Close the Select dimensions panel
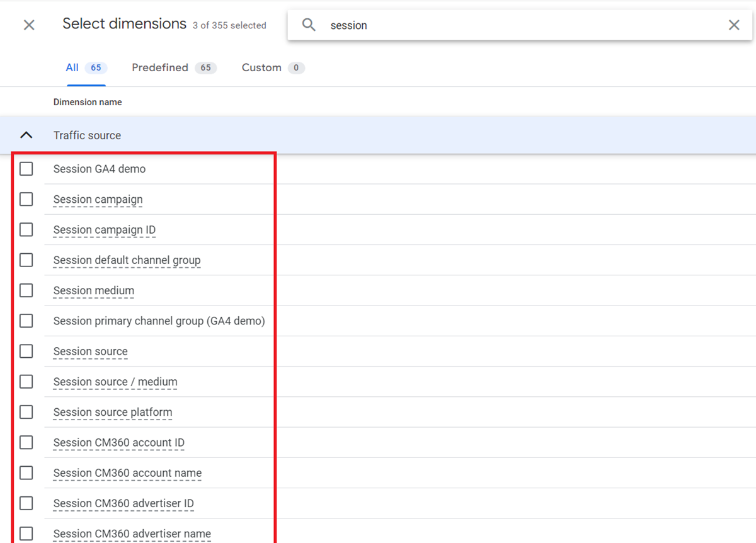The width and height of the screenshot is (756, 543). (29, 25)
